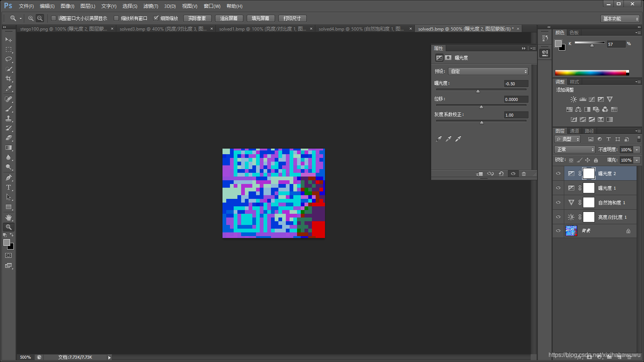The height and width of the screenshot is (362, 644).
Task: Select the History Brush tool
Action: [9, 128]
